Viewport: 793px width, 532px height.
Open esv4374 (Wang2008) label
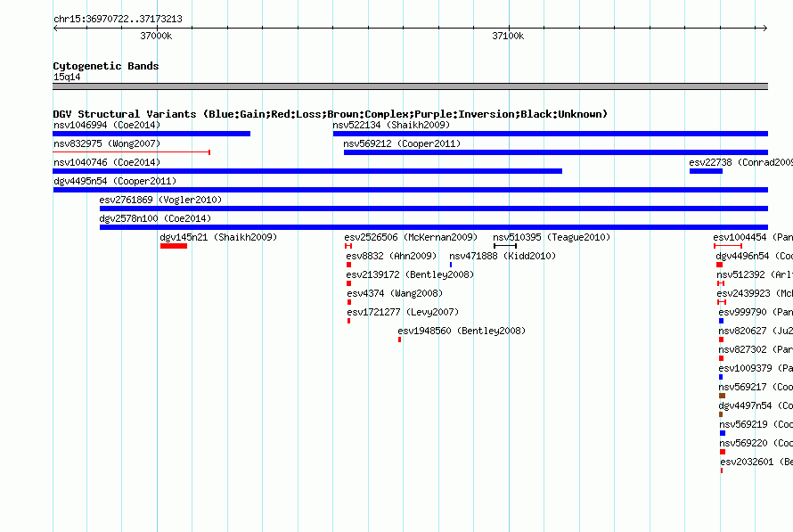395,293
